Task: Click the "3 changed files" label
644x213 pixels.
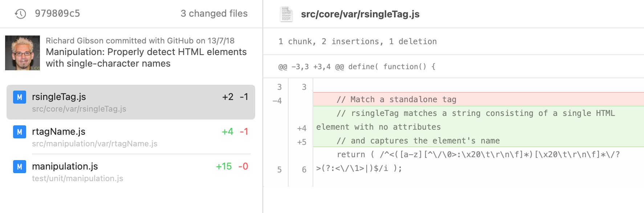Action: point(214,14)
